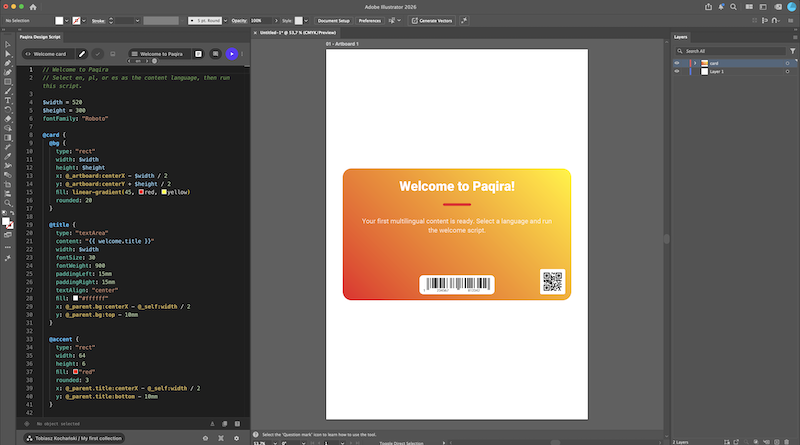The height and width of the screenshot is (445, 800).
Task: Click the Generate Vectors button
Action: (x=432, y=21)
